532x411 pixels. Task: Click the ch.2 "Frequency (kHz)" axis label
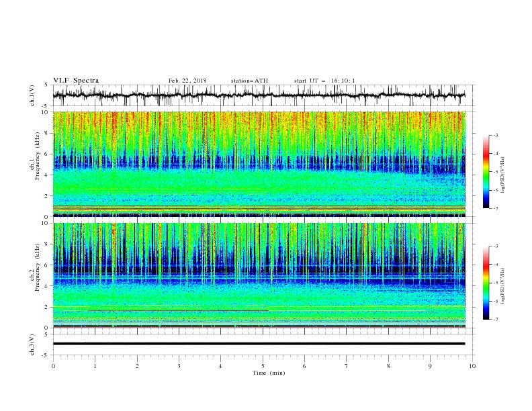[38, 267]
